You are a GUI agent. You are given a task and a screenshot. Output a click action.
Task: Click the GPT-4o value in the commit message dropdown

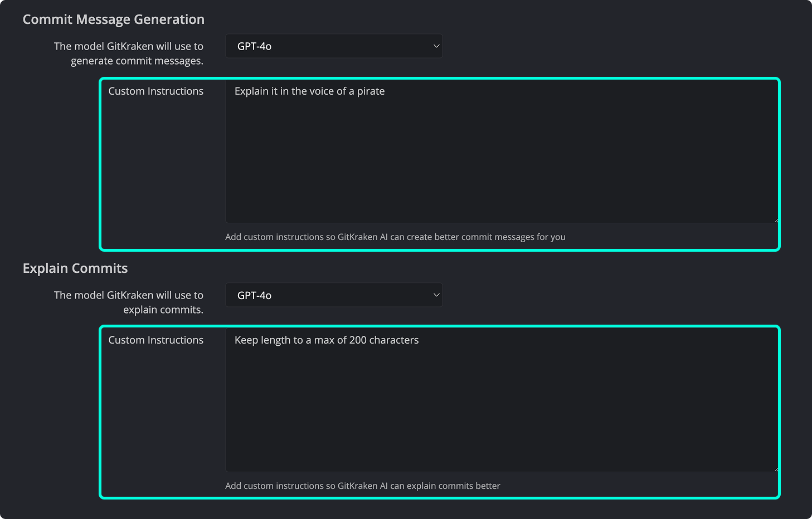(254, 46)
